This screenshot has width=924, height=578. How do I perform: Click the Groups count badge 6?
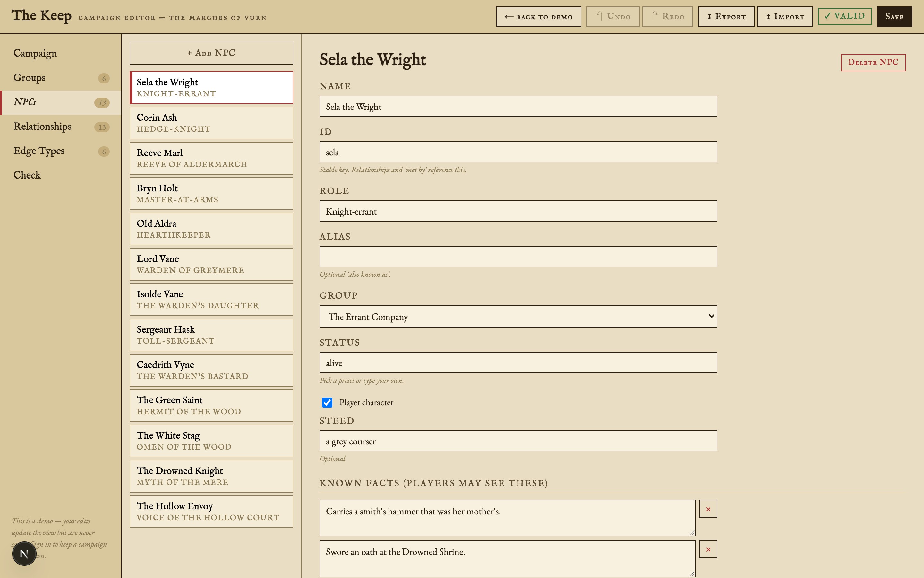tap(104, 78)
